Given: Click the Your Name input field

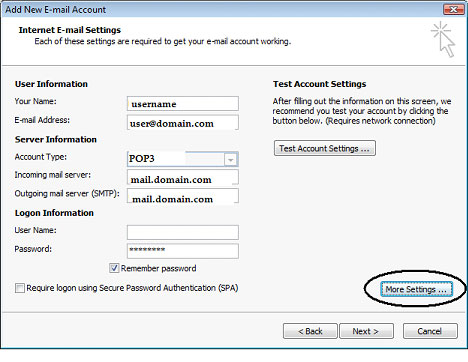Looking at the screenshot, I should click(183, 104).
